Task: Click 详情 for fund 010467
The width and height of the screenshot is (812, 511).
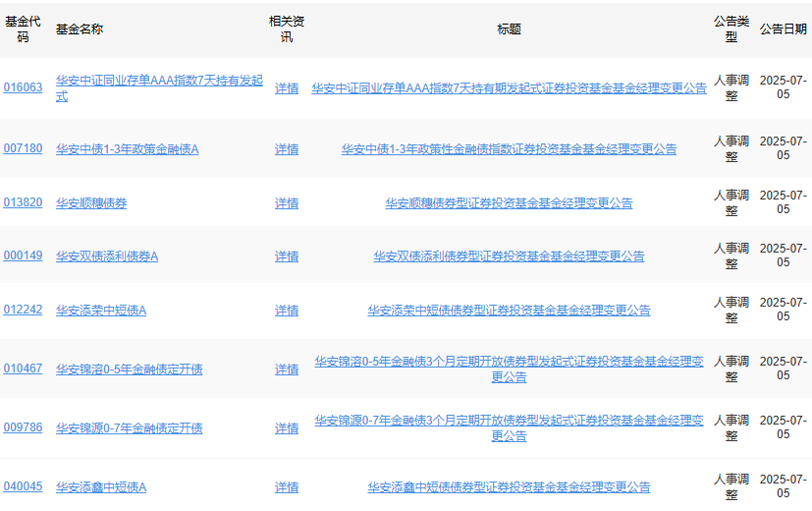Action: tap(287, 369)
